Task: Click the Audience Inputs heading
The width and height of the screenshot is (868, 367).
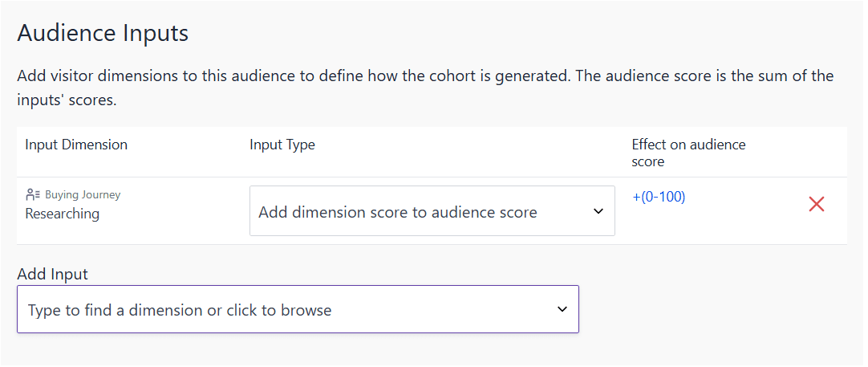Action: 103,33
